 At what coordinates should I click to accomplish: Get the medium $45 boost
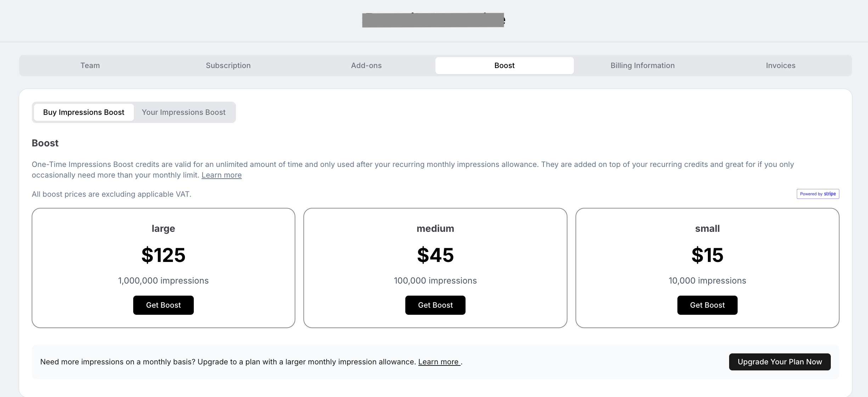(x=435, y=305)
